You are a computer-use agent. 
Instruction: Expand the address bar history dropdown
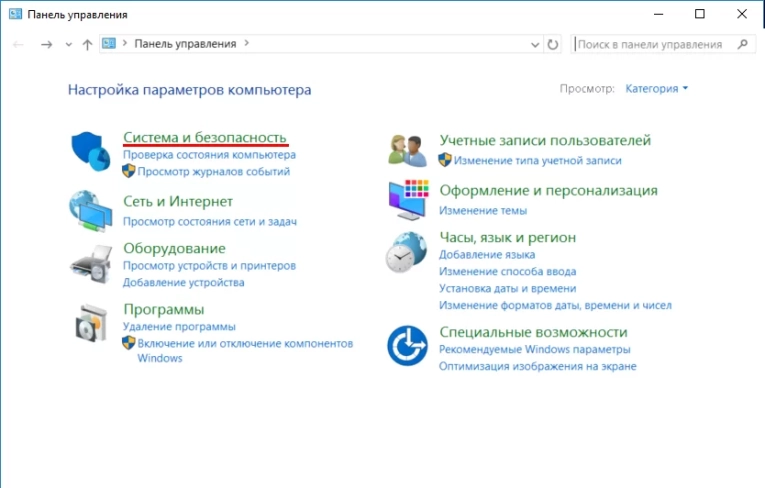(x=535, y=45)
